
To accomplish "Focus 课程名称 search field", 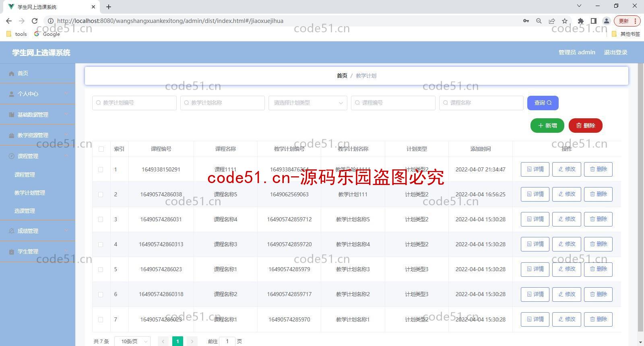I will [481, 103].
